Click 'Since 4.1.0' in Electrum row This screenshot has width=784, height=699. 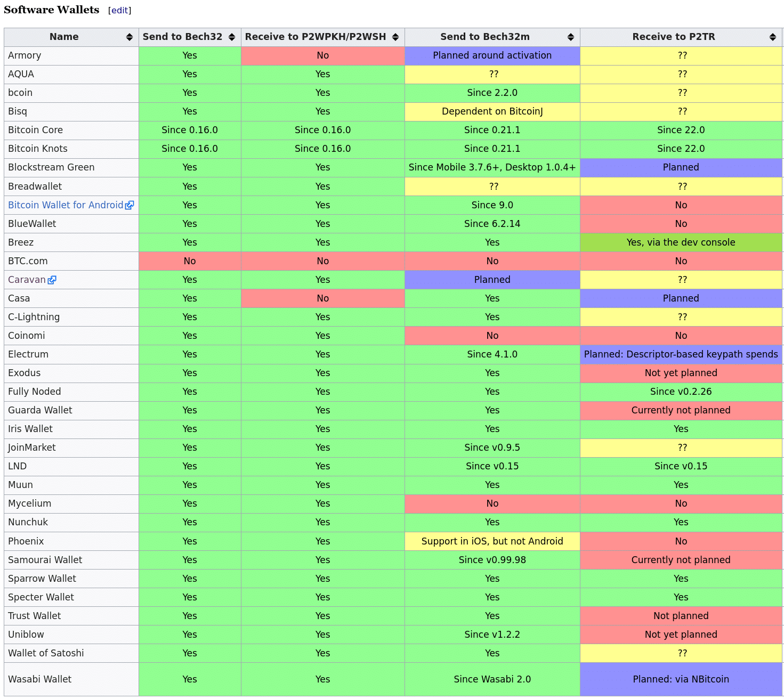pyautogui.click(x=492, y=354)
